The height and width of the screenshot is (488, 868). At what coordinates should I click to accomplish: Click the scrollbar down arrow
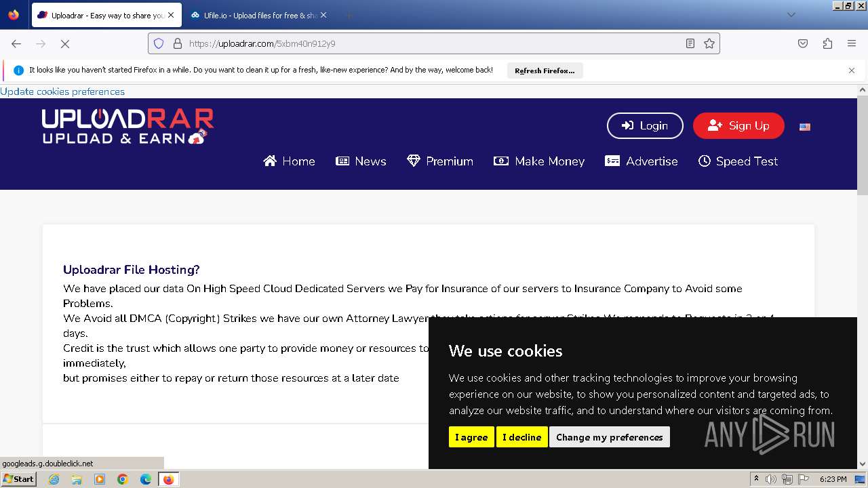coord(863,464)
